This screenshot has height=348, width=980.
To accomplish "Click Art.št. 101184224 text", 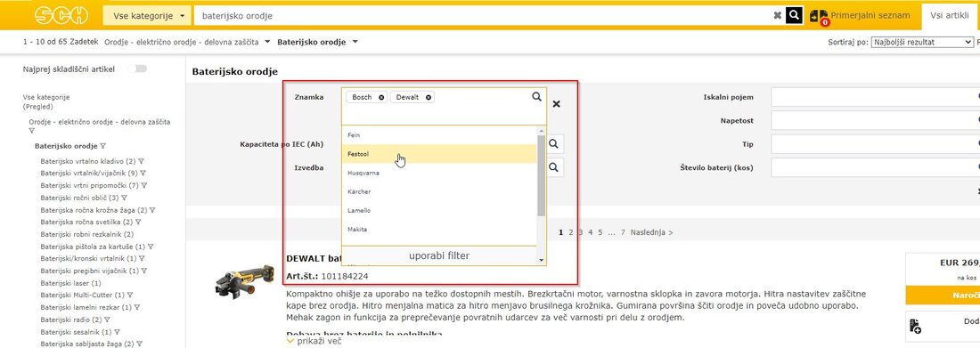I will coord(328,276).
